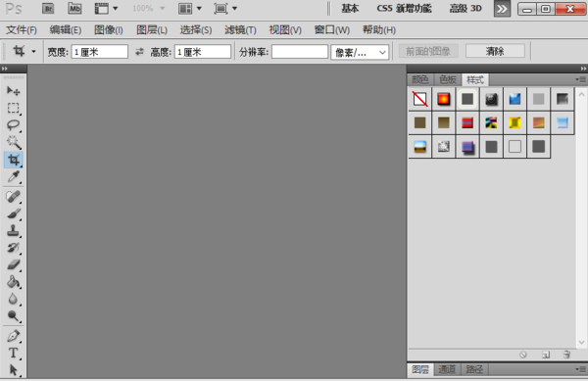
Task: Apply the blue glass style swatch
Action: click(x=514, y=99)
